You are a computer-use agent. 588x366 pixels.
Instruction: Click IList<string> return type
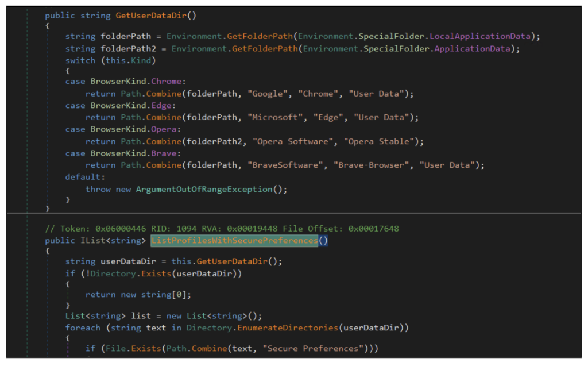pos(113,241)
